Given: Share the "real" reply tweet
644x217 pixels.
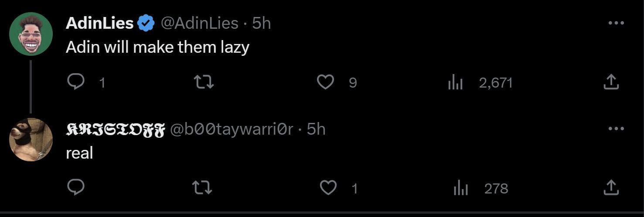Looking at the screenshot, I should [x=611, y=188].
